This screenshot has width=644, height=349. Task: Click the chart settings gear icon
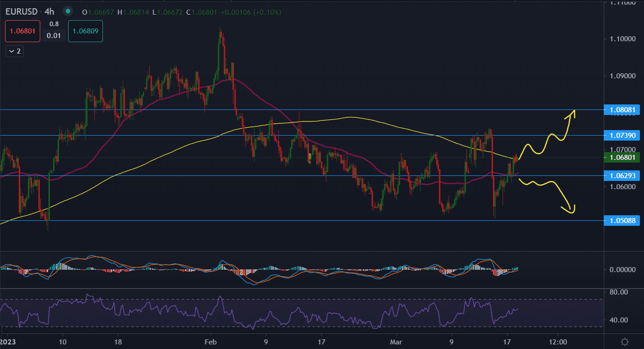(624, 342)
